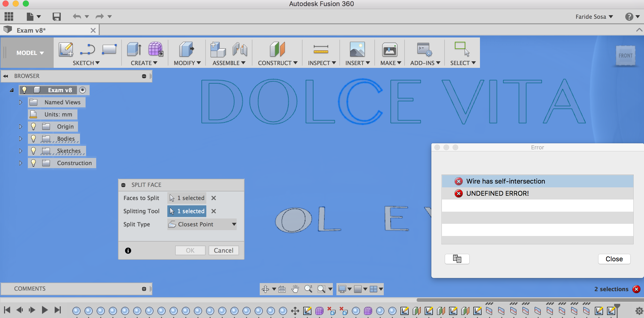The image size is (644, 318).
Task: Open the MODEL workspace dropdown
Action: [x=30, y=53]
